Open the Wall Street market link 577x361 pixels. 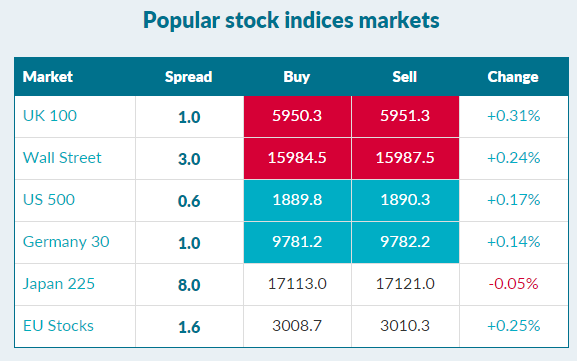62,158
